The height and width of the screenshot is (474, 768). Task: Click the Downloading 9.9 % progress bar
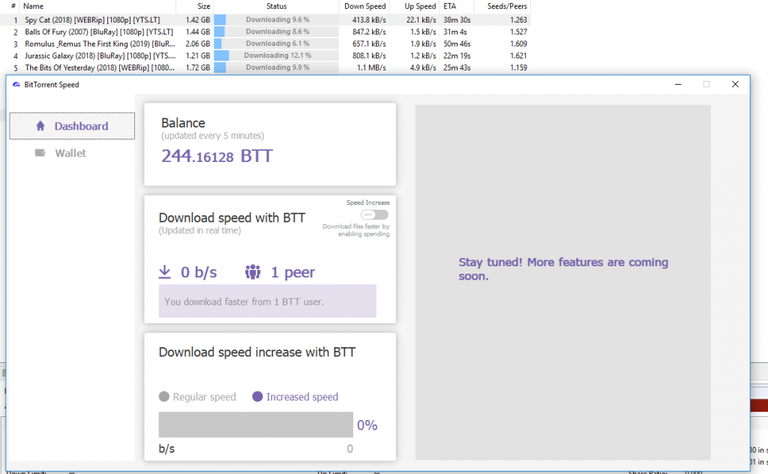276,68
